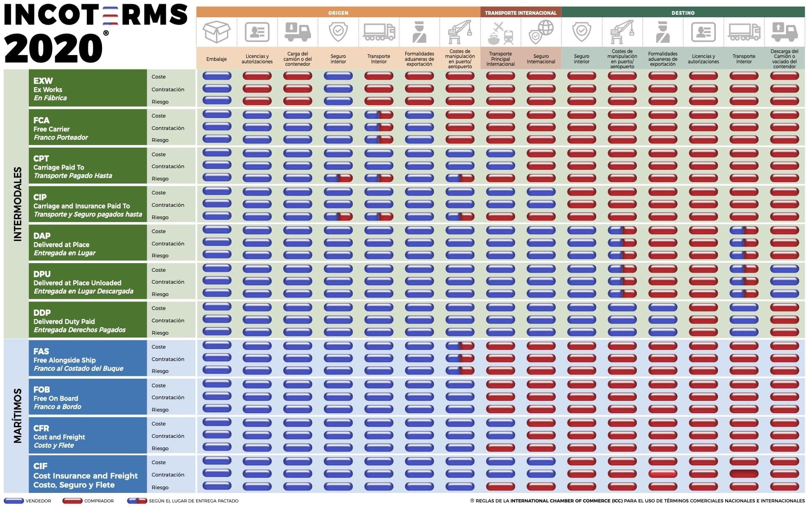
Task: Click the Transporte Interior truck icon under Origen
Action: [x=379, y=32]
